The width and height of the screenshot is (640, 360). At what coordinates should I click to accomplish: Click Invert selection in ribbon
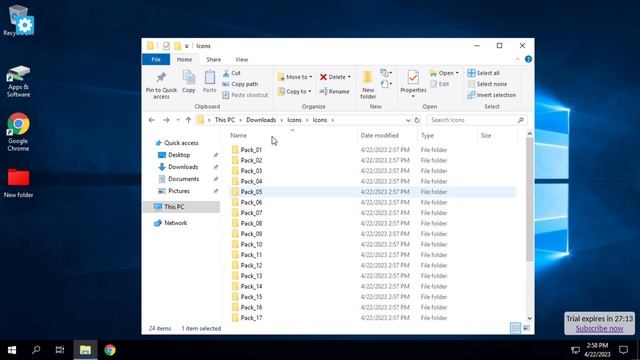pyautogui.click(x=492, y=95)
